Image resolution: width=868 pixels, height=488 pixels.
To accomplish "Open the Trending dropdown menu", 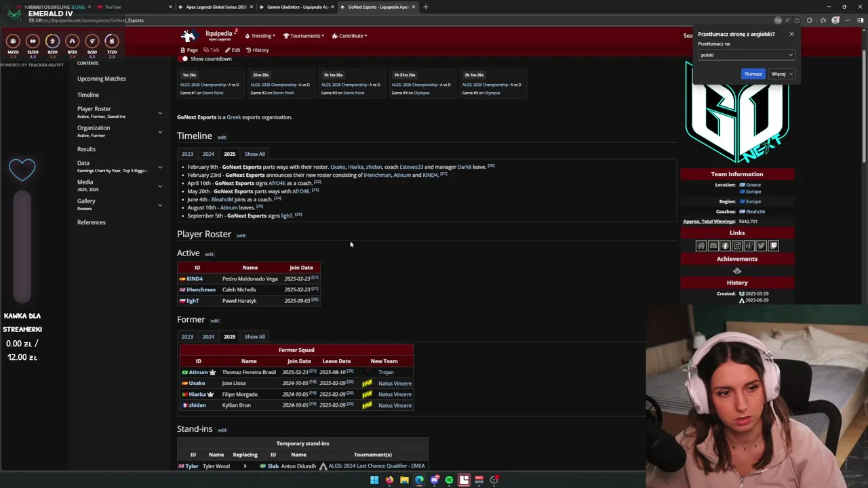I will [260, 36].
